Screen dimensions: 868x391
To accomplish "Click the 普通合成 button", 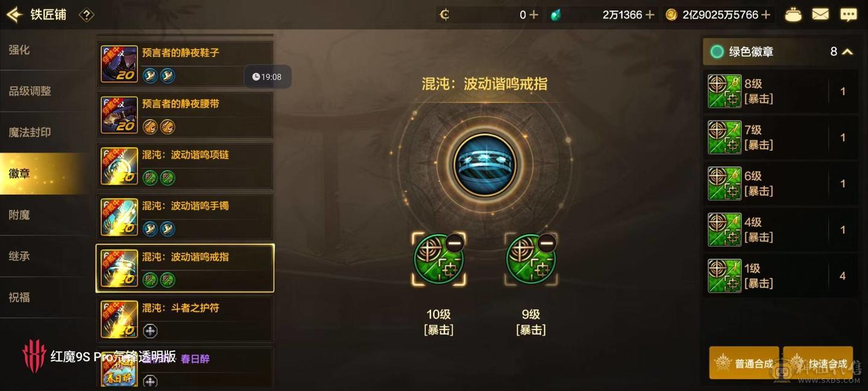I will (x=744, y=363).
